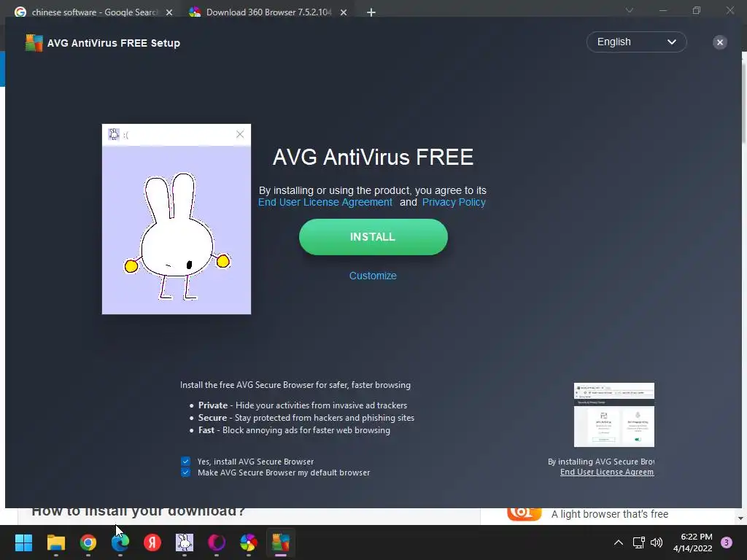Viewport: 747px width, 560px height.
Task: Uncheck Yes, install AVG Secure Browser
Action: [x=185, y=461]
